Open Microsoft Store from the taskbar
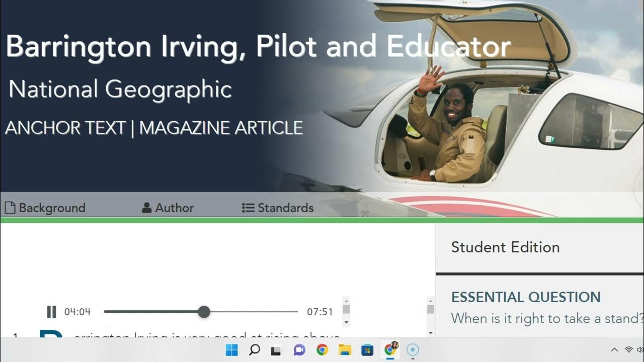The image size is (644, 362). tap(367, 350)
